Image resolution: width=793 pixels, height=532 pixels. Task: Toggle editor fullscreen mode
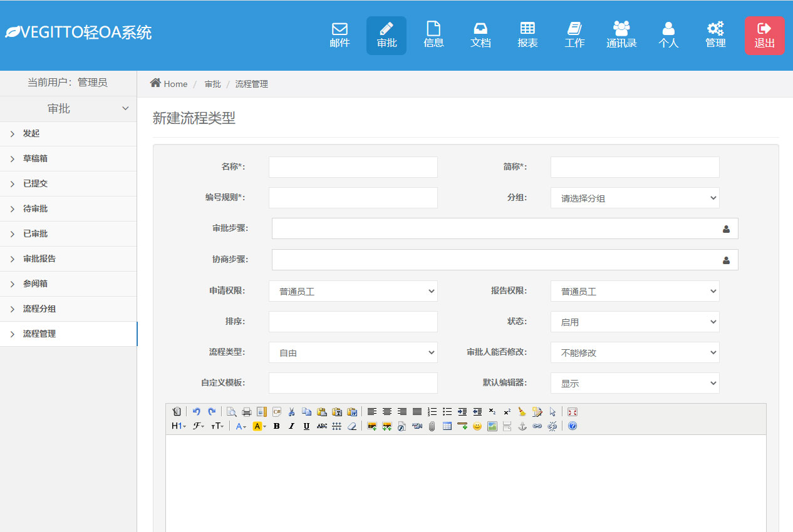click(x=572, y=412)
